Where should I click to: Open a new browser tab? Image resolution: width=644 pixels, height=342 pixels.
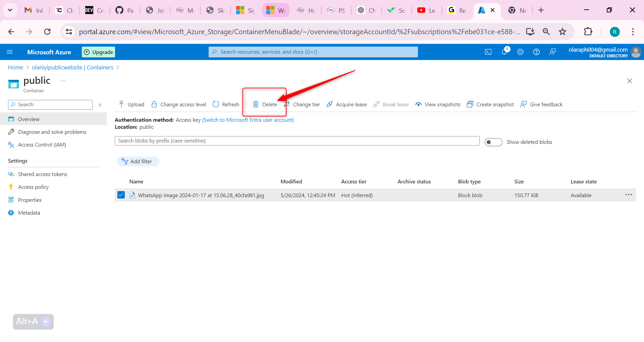[541, 10]
